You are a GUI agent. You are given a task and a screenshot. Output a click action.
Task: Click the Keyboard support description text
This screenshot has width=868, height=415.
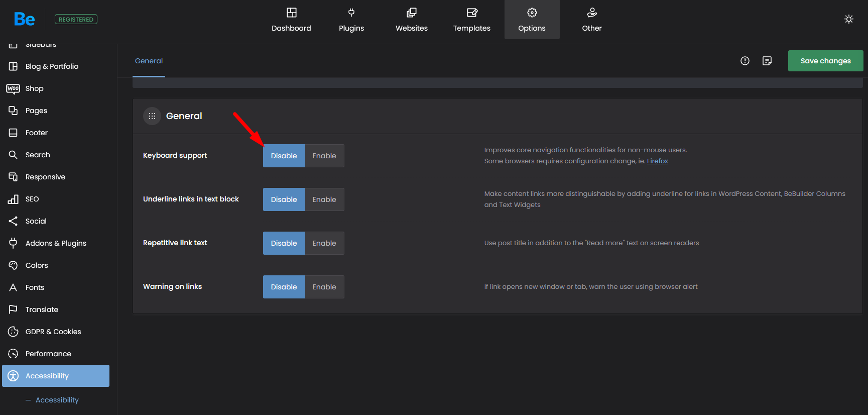click(585, 156)
